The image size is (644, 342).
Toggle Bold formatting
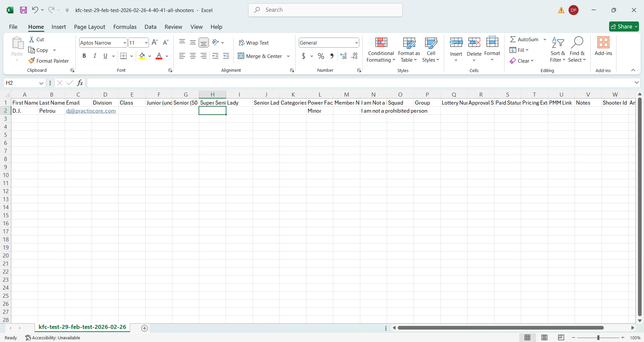(84, 56)
